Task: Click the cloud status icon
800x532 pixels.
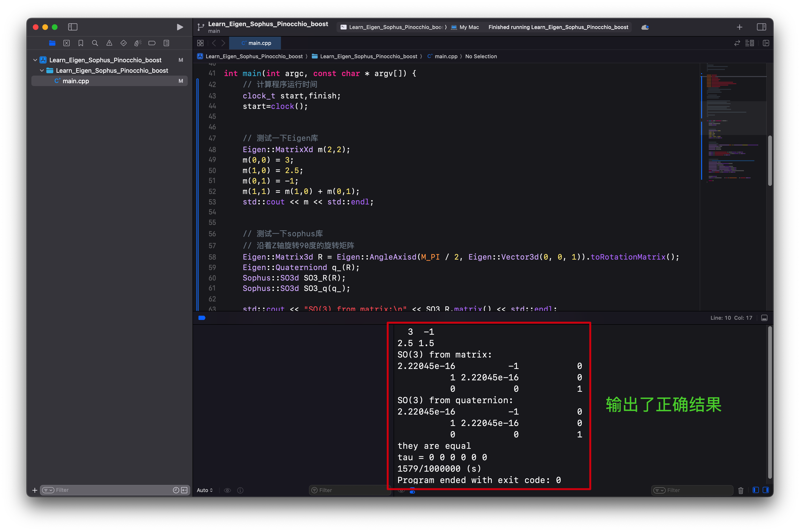Action: 645,27
